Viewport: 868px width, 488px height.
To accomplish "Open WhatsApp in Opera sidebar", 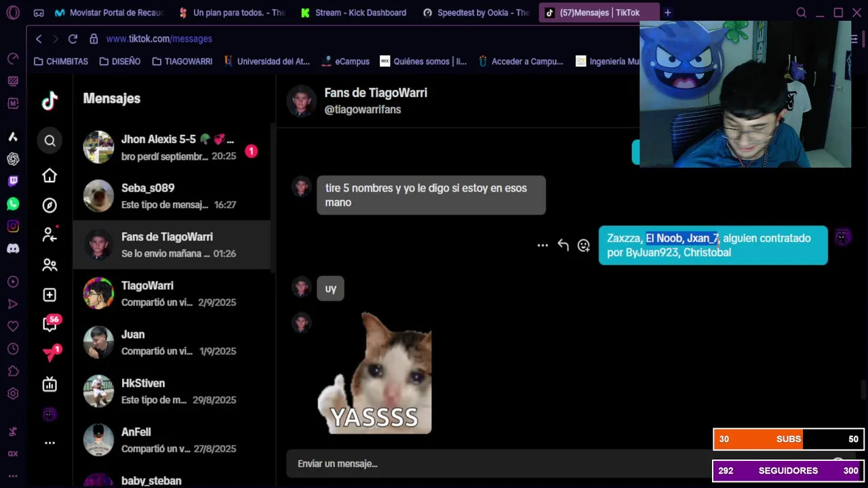I will (13, 203).
